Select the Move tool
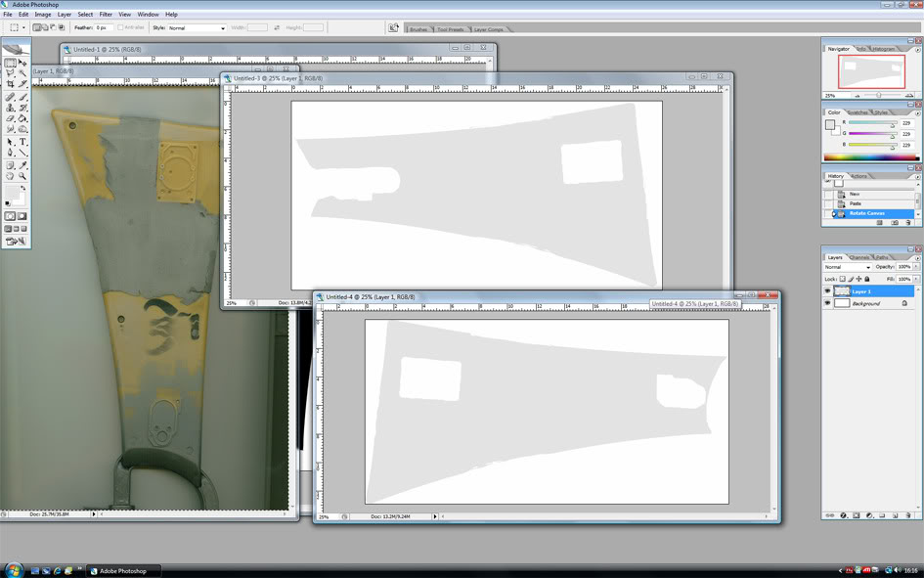The image size is (924, 578). 23,63
